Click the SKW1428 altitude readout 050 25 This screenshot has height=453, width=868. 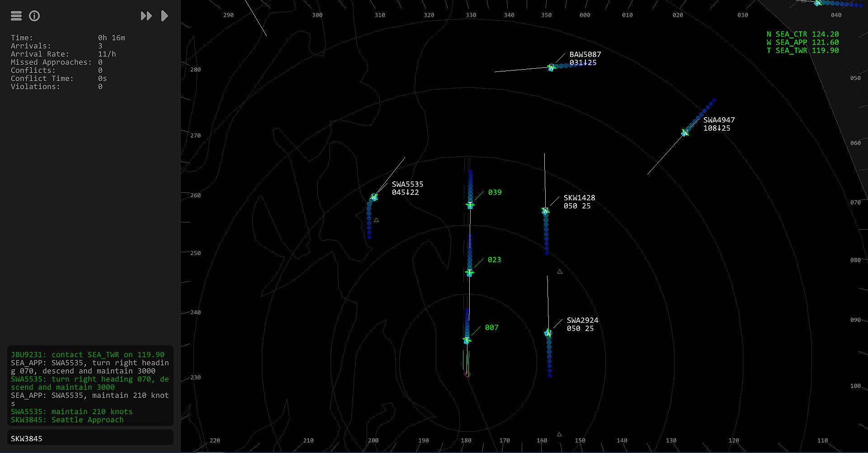click(577, 206)
